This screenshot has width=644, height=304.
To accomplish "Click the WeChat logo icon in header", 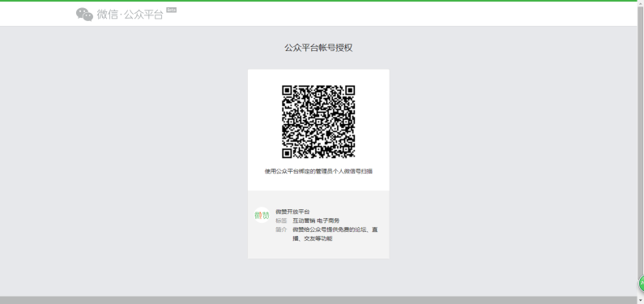I will [84, 15].
